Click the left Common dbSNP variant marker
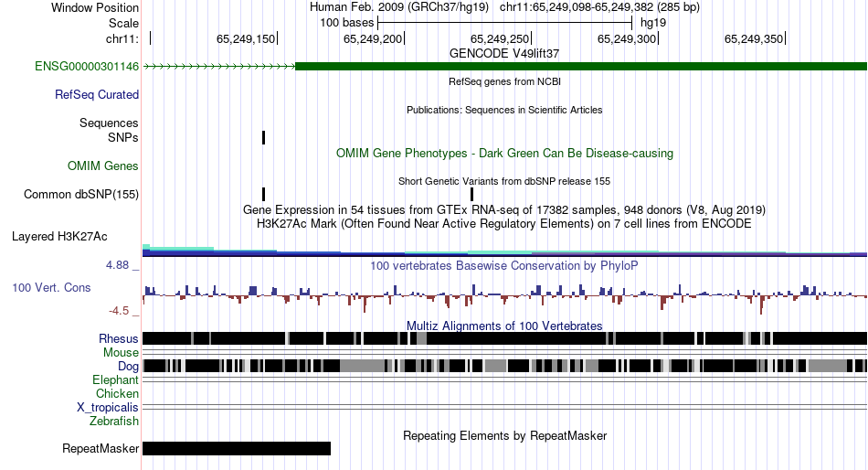 tap(263, 194)
